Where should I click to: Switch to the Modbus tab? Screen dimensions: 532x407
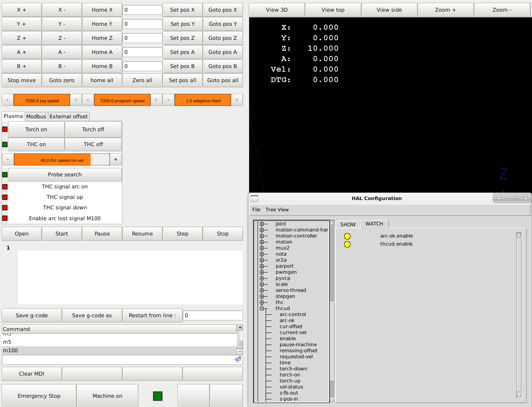coord(36,116)
